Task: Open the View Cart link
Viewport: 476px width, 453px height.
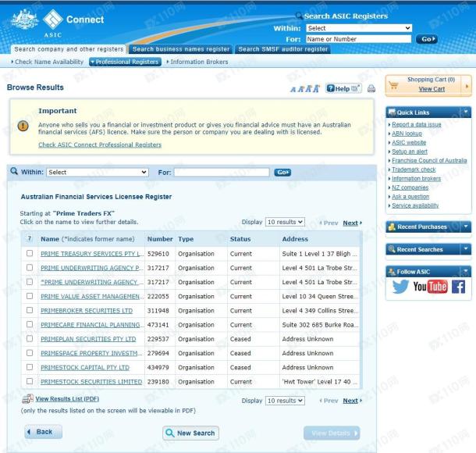Action: pyautogui.click(x=432, y=89)
